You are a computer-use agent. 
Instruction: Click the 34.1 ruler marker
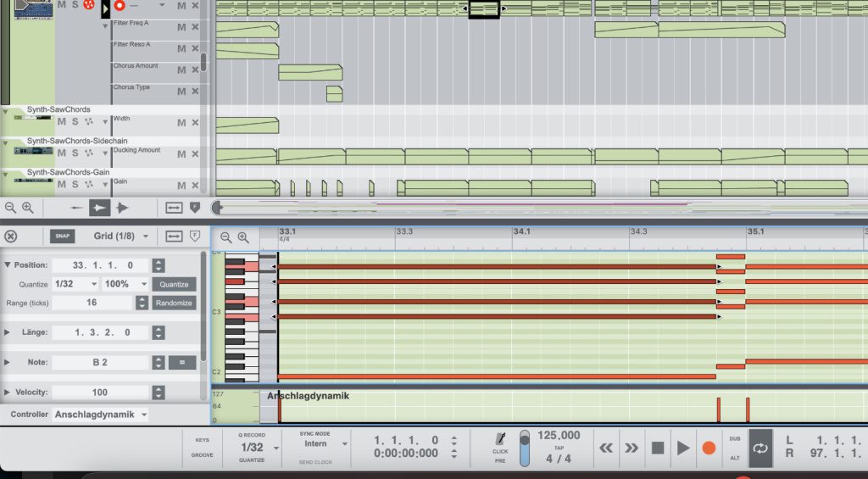[521, 231]
